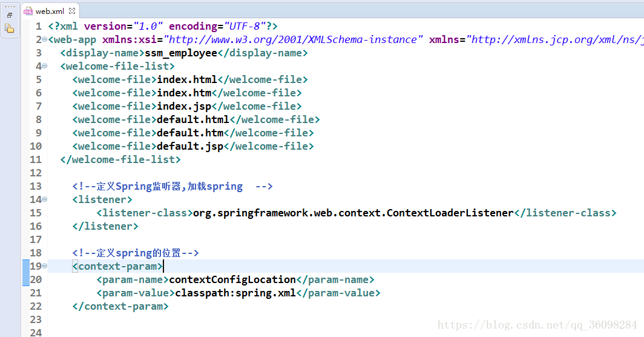The height and width of the screenshot is (337, 644).
Task: Click the index.html welcome-file entry
Action: (187, 79)
